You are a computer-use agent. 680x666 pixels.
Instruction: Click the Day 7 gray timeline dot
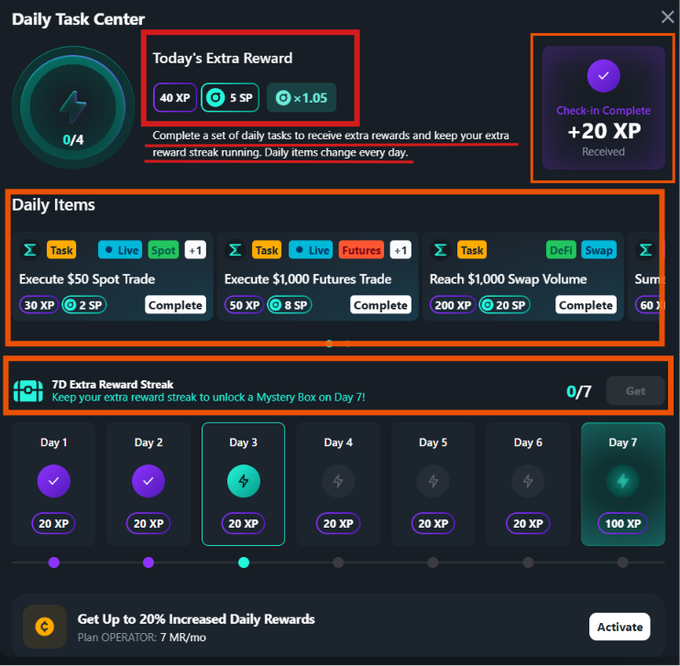coord(623,562)
